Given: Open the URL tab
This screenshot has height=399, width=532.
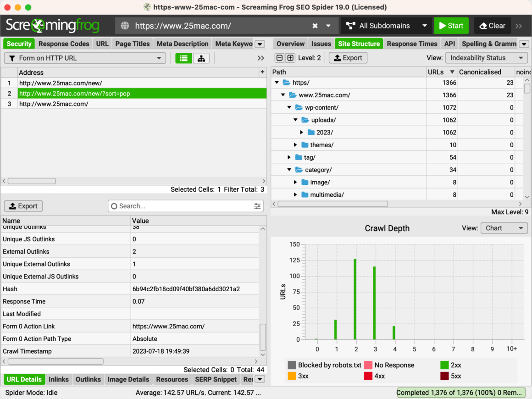Looking at the screenshot, I should click(102, 44).
